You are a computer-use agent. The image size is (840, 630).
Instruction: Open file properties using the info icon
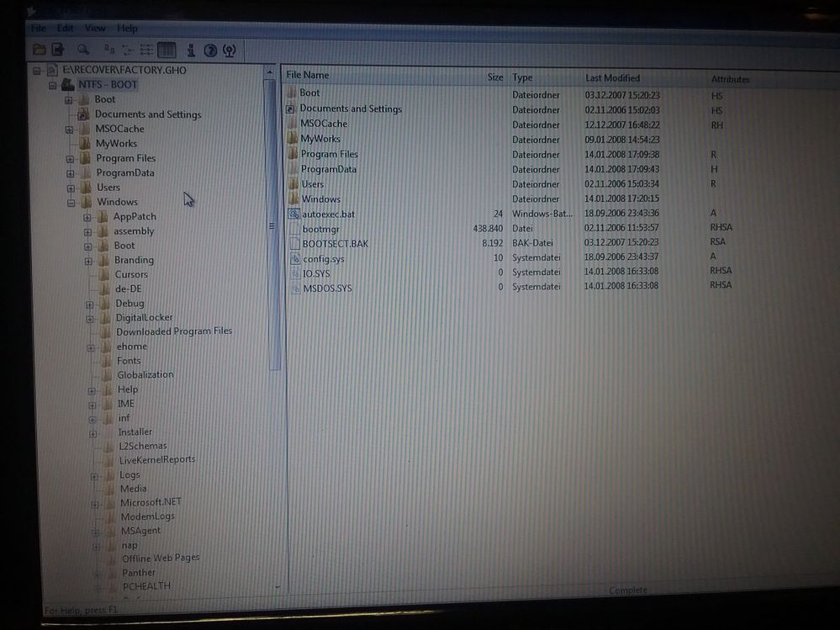coord(192,50)
